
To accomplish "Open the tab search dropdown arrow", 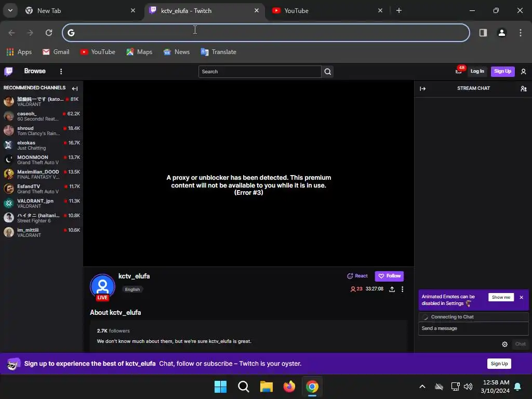I will pyautogui.click(x=10, y=10).
